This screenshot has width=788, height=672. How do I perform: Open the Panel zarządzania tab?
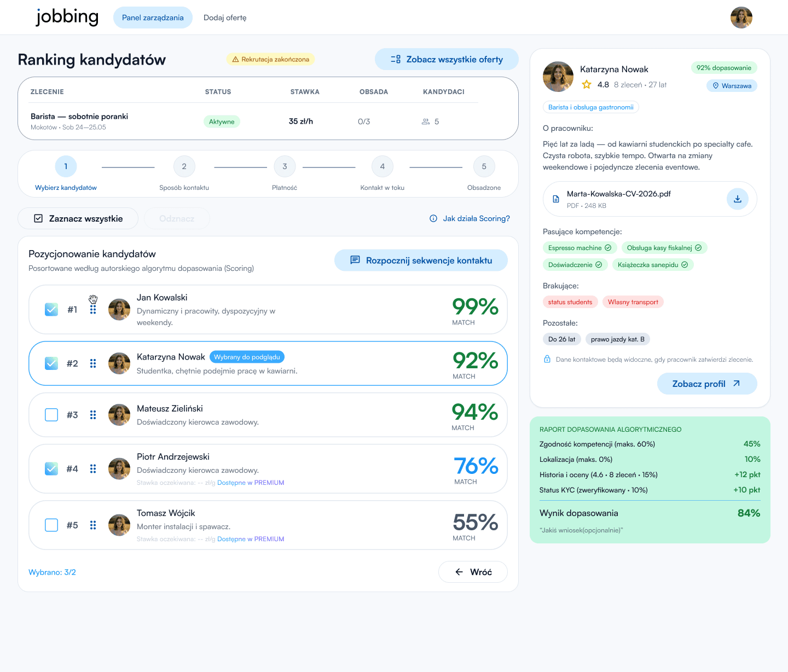point(153,18)
